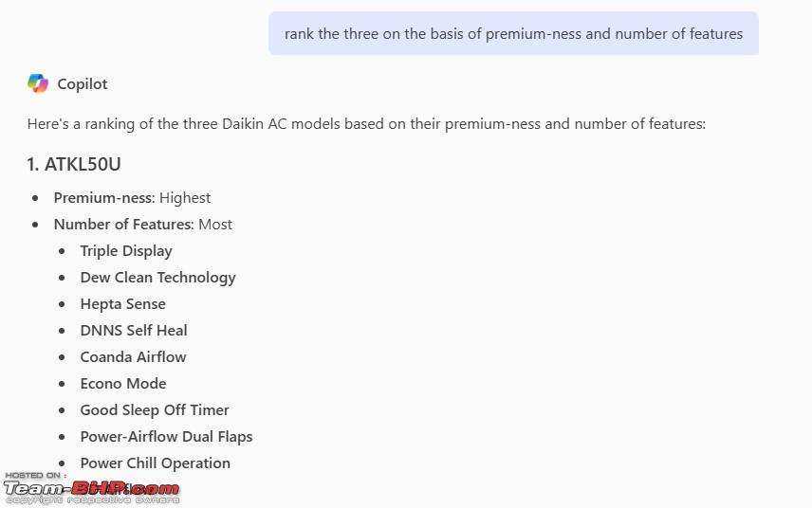Click the Dew Clean Technology item

click(158, 278)
